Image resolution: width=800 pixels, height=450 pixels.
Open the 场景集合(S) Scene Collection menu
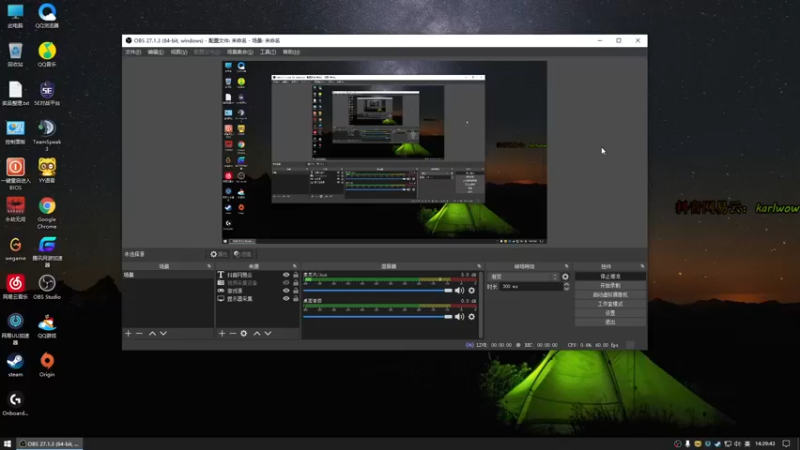click(240, 52)
